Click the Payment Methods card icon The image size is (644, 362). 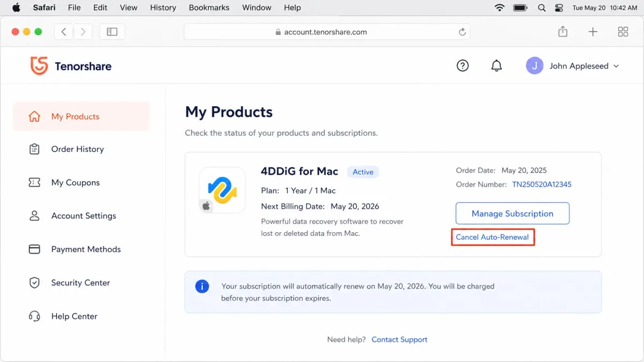(34, 249)
